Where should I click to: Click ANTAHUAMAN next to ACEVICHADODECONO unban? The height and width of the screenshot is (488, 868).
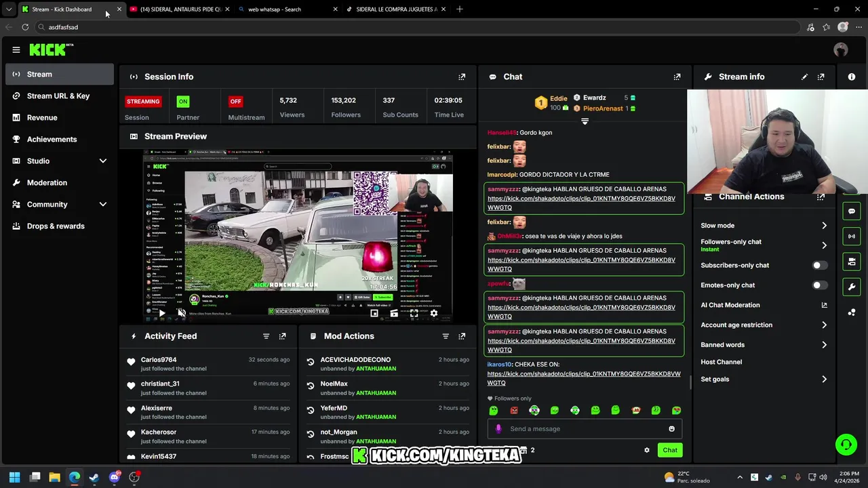(x=376, y=369)
